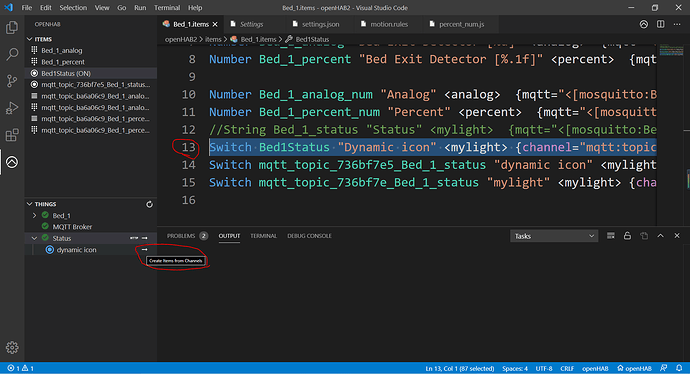
Task: Switch to the settings.json tab
Action: point(320,24)
